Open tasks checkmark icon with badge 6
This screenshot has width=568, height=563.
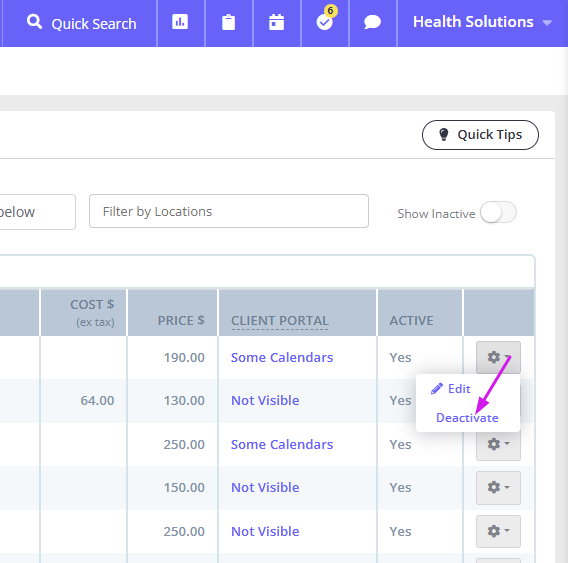(x=325, y=21)
